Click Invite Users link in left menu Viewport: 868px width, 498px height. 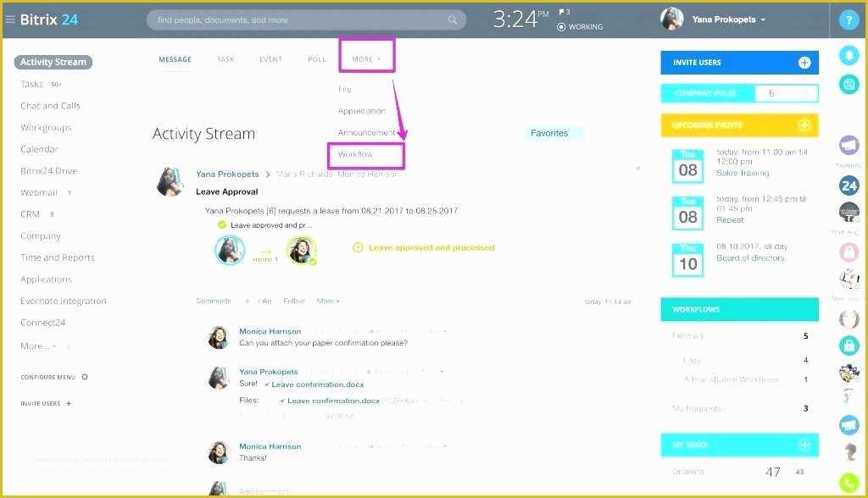pos(46,403)
